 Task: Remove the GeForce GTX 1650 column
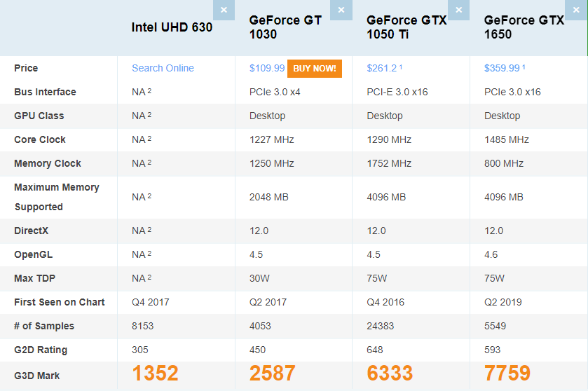[x=576, y=10]
